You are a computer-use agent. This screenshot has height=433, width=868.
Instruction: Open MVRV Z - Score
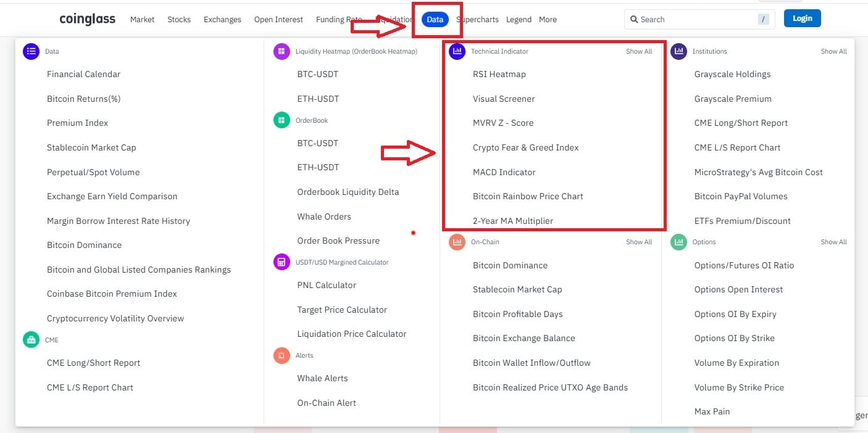tap(503, 123)
